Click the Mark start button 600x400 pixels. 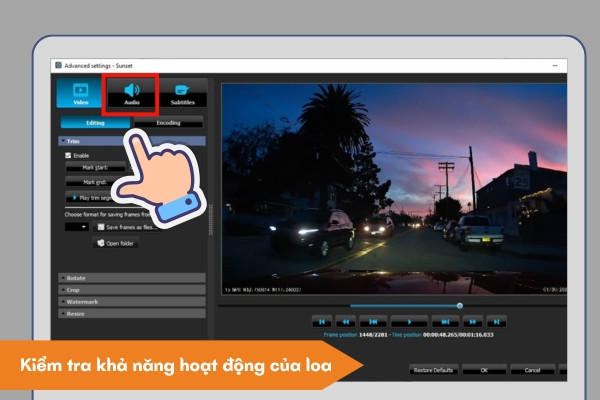click(95, 167)
